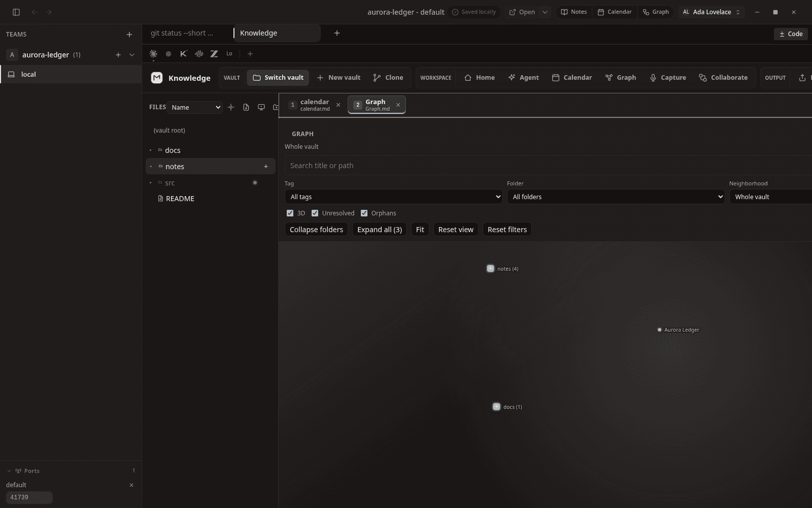Open the Ada Lovelace account switcher

pyautogui.click(x=712, y=12)
